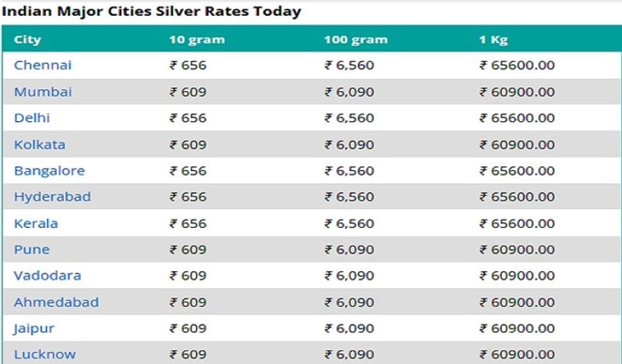Click the 100 gram column header
The width and height of the screenshot is (622, 364).
point(356,39)
